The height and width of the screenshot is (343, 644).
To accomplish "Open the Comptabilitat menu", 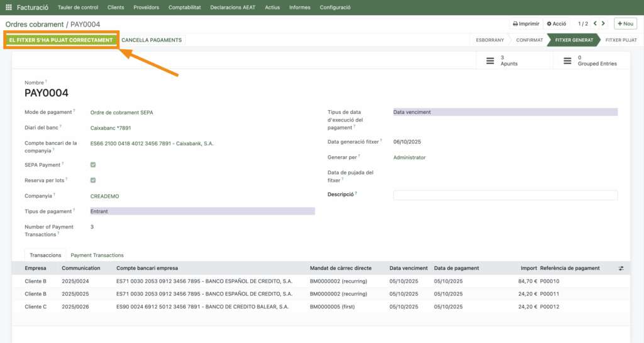I will [184, 8].
